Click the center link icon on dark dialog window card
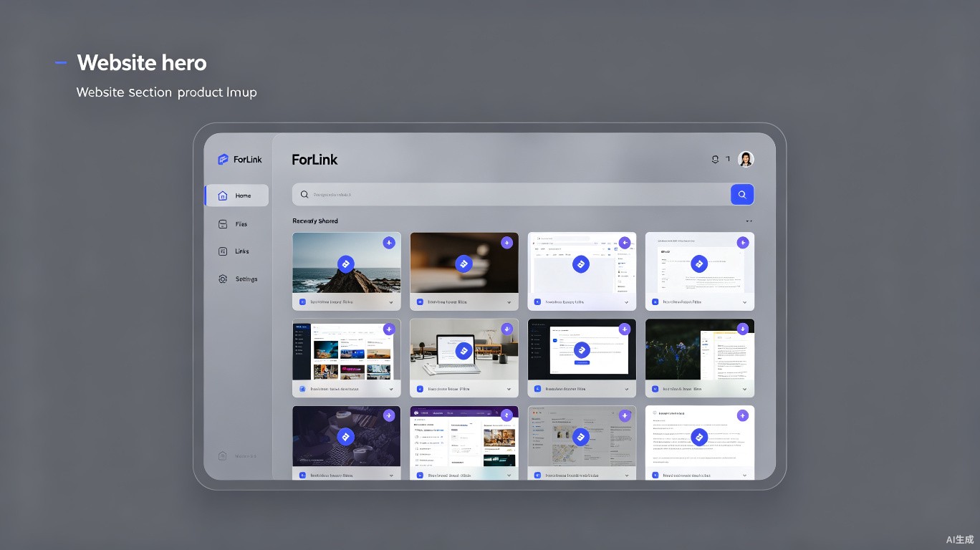980x550 pixels. point(581,350)
